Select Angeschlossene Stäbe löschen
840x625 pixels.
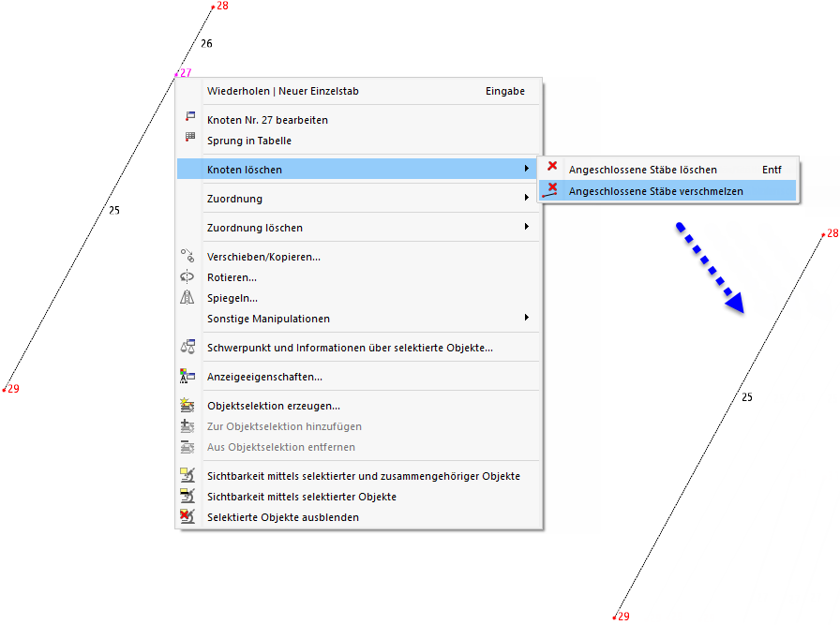pyautogui.click(x=667, y=170)
